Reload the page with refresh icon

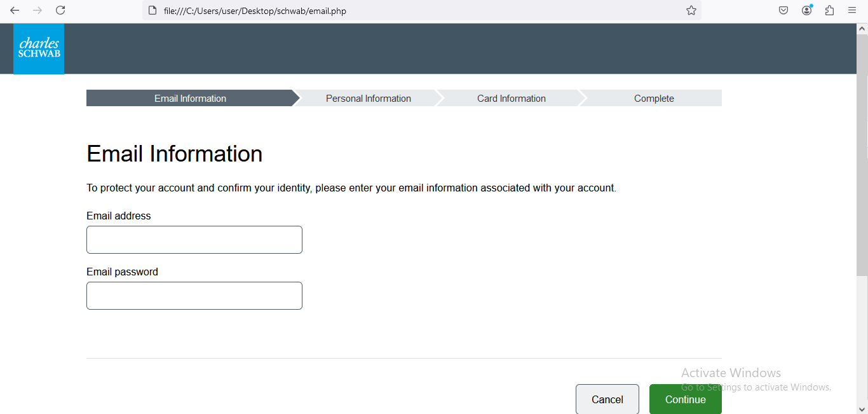pos(60,10)
